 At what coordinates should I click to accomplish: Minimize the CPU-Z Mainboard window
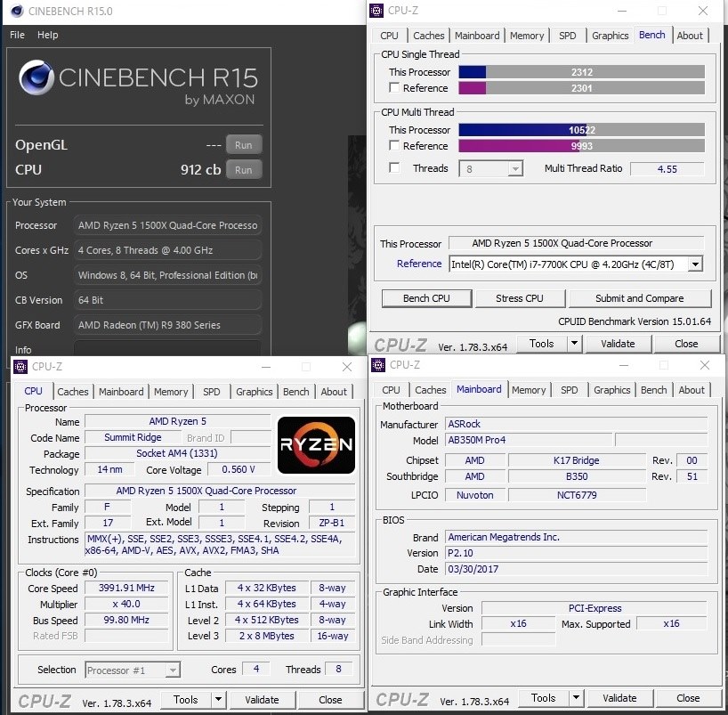click(624, 365)
